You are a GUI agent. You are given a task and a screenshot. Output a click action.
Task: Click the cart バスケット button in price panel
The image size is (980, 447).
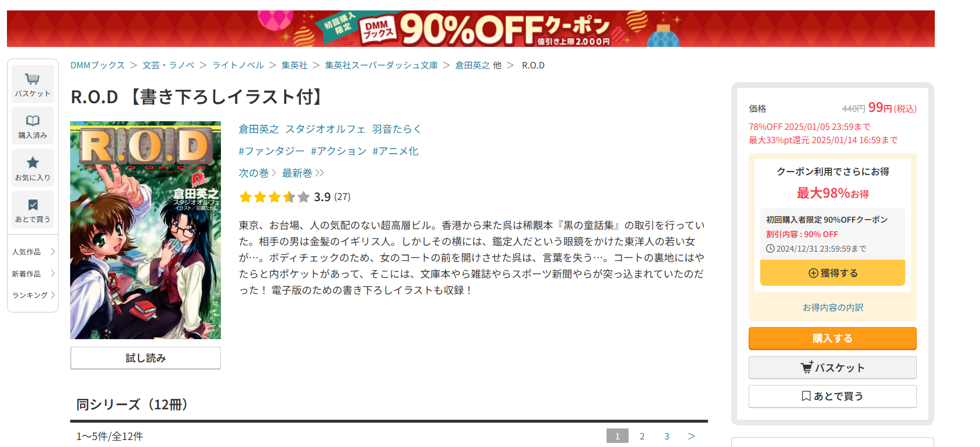[x=832, y=368]
